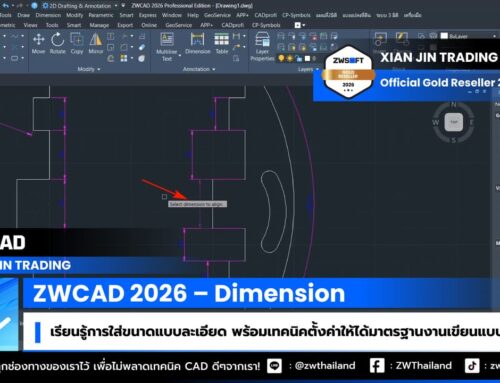Click the leader icon below linear dimension
Viewport: 500px width, 383px height.
point(236,47)
